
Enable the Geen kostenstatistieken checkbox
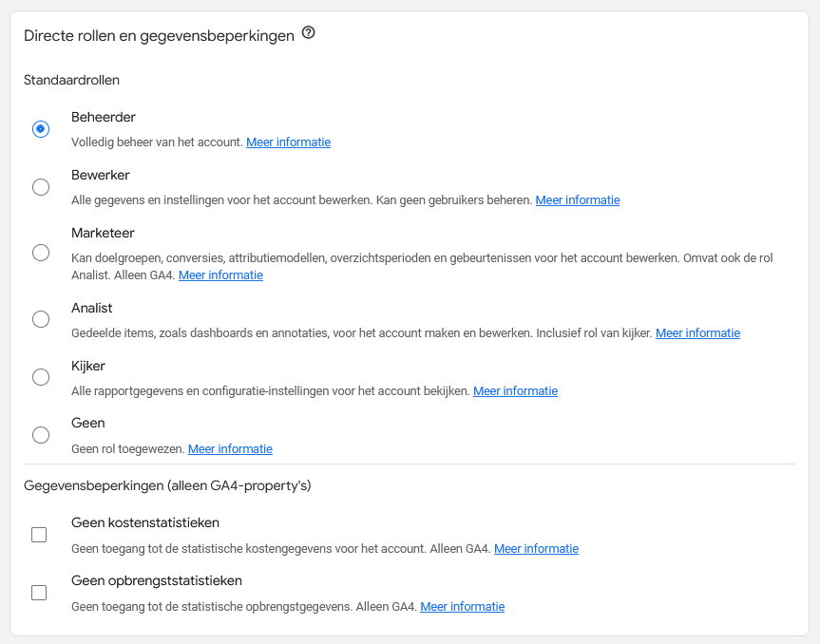(39, 536)
